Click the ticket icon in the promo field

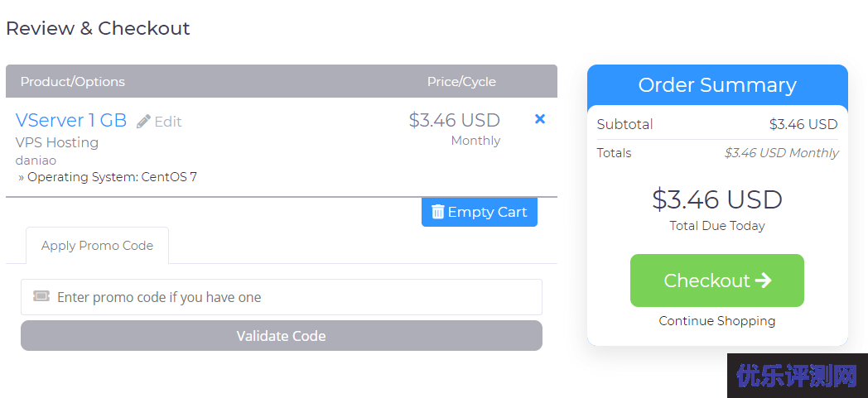point(41,296)
